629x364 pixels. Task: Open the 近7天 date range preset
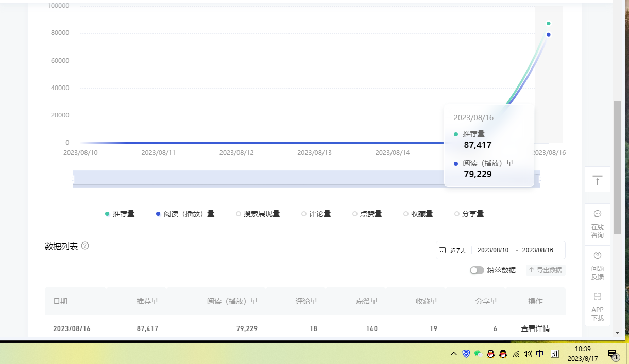[458, 250]
